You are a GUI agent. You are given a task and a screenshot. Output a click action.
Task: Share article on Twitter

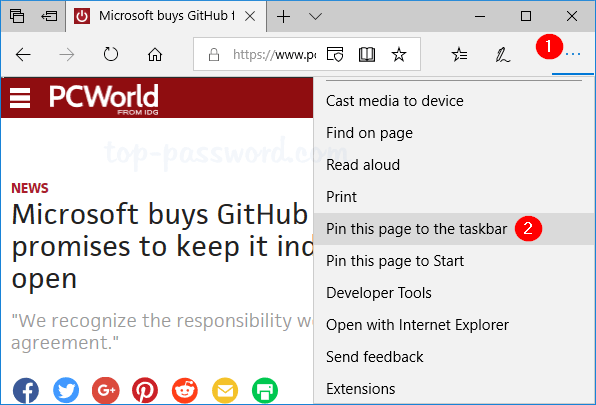click(66, 391)
